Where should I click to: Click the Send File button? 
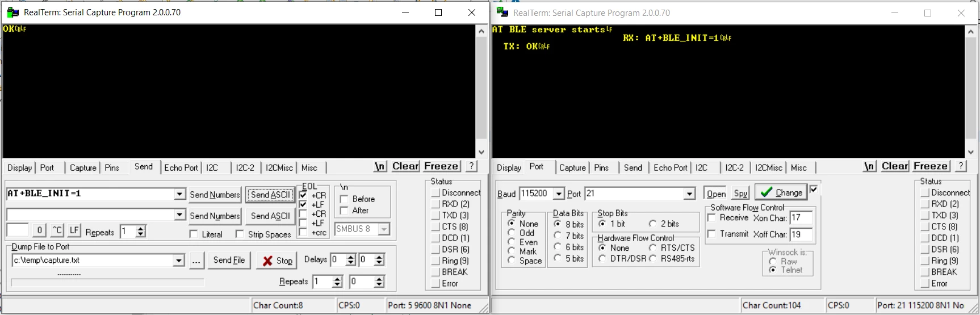229,261
